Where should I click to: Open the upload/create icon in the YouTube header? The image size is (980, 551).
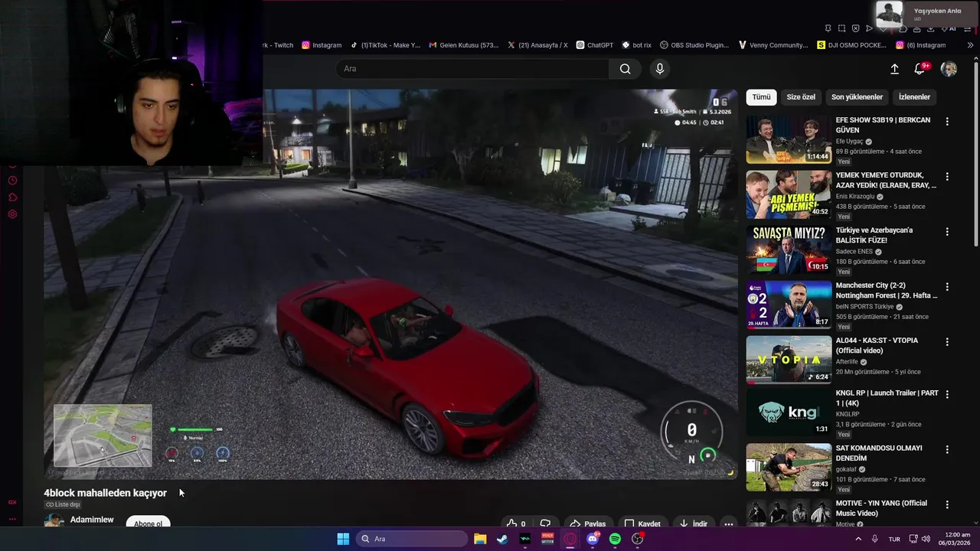pos(894,69)
